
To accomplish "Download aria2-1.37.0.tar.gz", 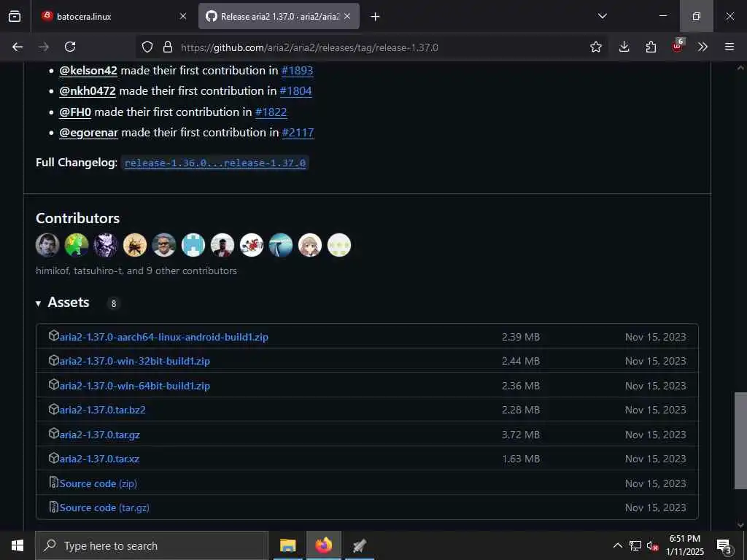I will 99,435.
